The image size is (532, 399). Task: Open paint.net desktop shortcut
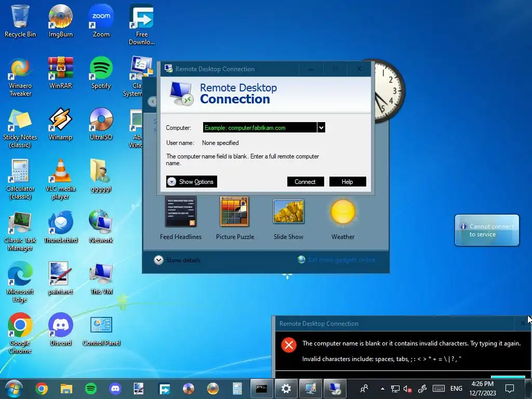(60, 278)
